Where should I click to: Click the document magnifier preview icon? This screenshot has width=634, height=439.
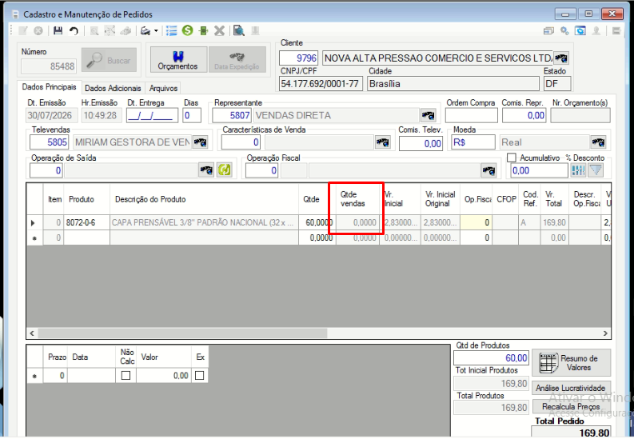(239, 31)
